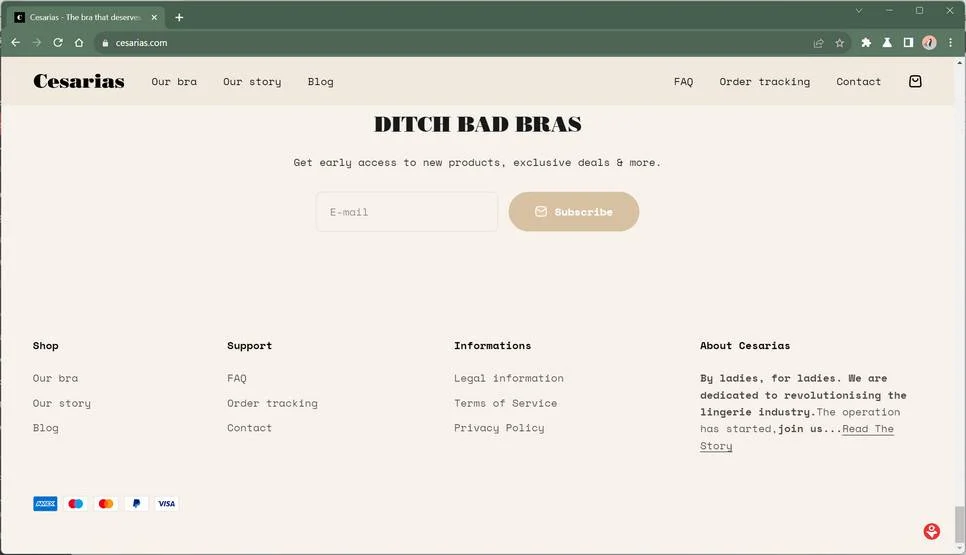966x555 pixels.
Task: Open the footer Blog link
Action: click(46, 428)
